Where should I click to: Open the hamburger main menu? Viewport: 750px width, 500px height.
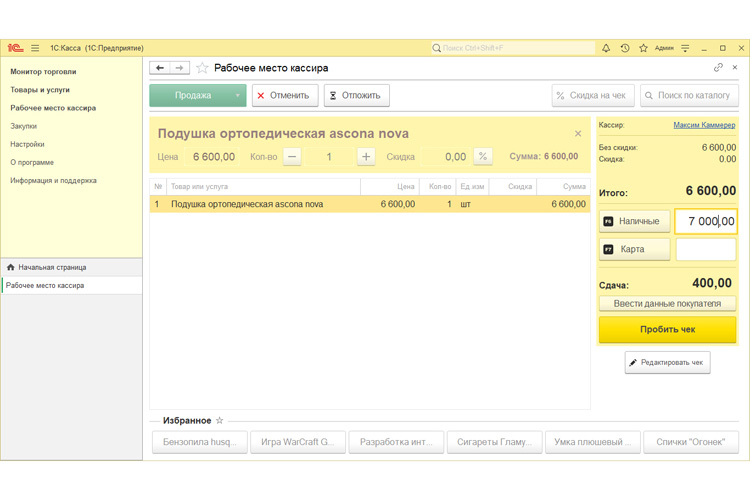click(x=35, y=48)
